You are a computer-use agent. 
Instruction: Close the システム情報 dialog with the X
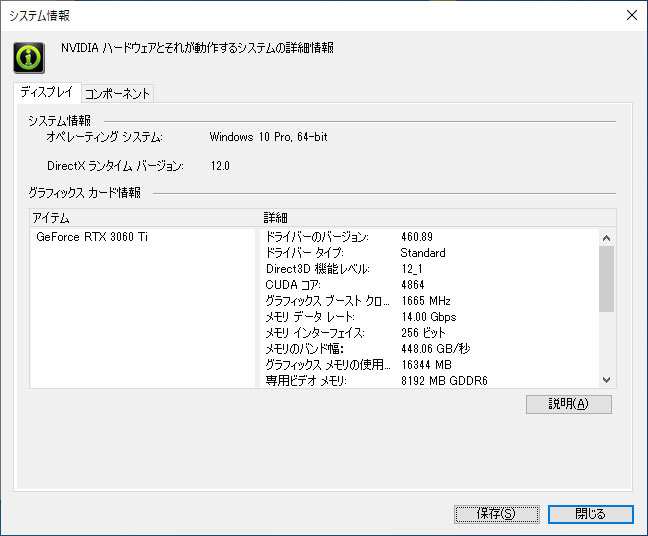coord(630,15)
